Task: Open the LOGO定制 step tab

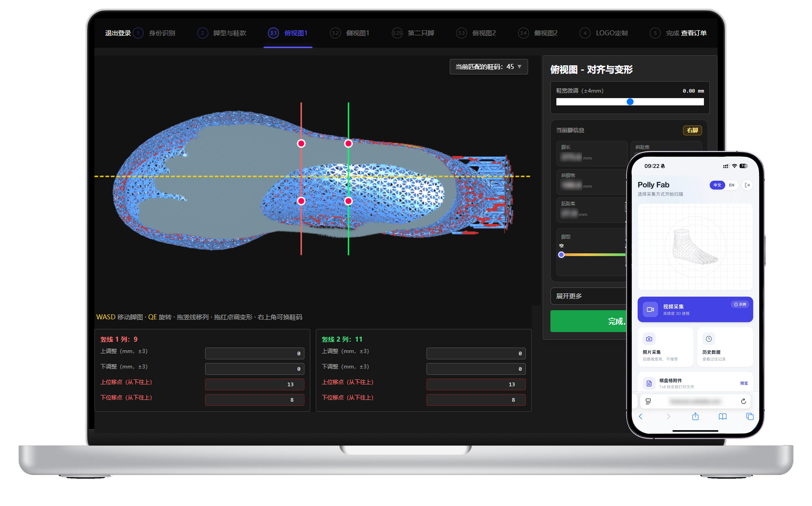Action: [x=604, y=33]
